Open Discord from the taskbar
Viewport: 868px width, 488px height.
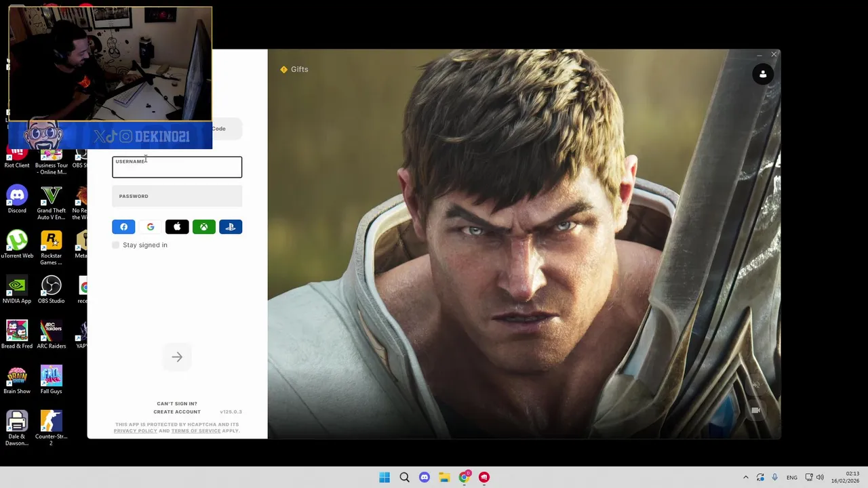425,477
